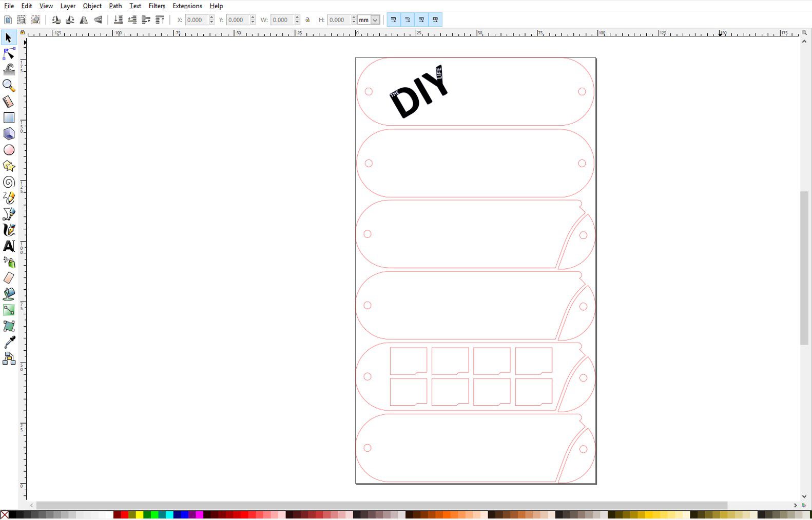This screenshot has height=520, width=812.
Task: Select the Text tool
Action: 9,246
